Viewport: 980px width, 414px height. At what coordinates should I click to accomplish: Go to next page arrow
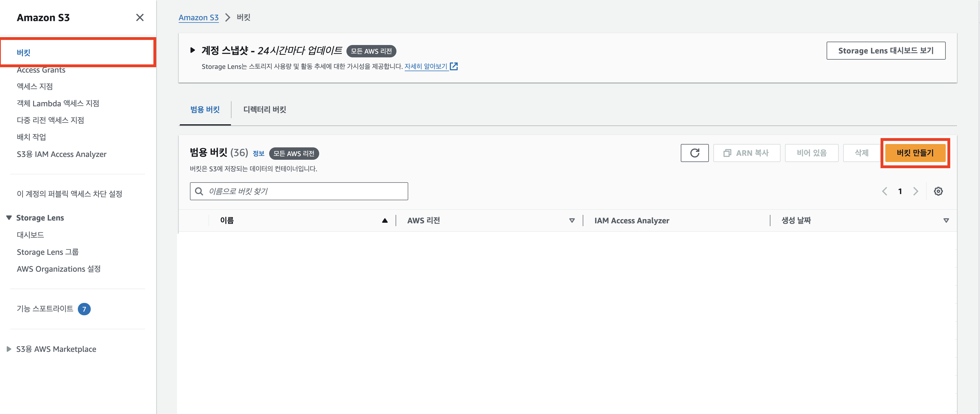coord(915,191)
